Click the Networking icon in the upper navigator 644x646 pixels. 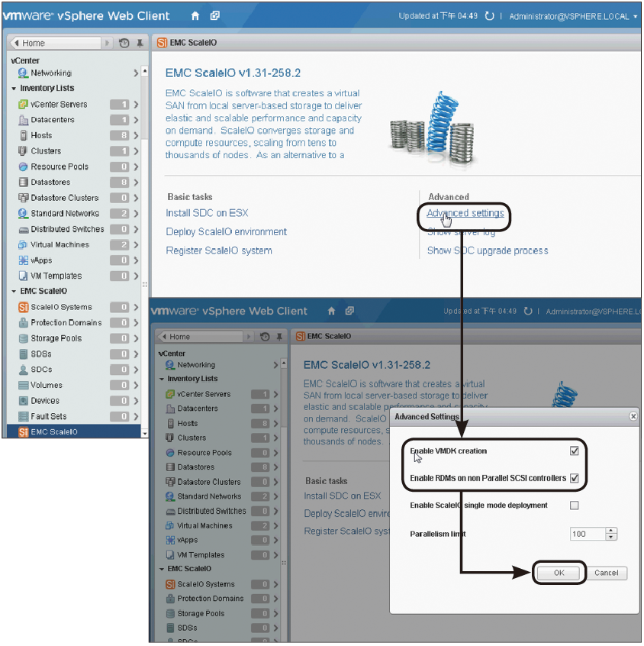pos(23,73)
